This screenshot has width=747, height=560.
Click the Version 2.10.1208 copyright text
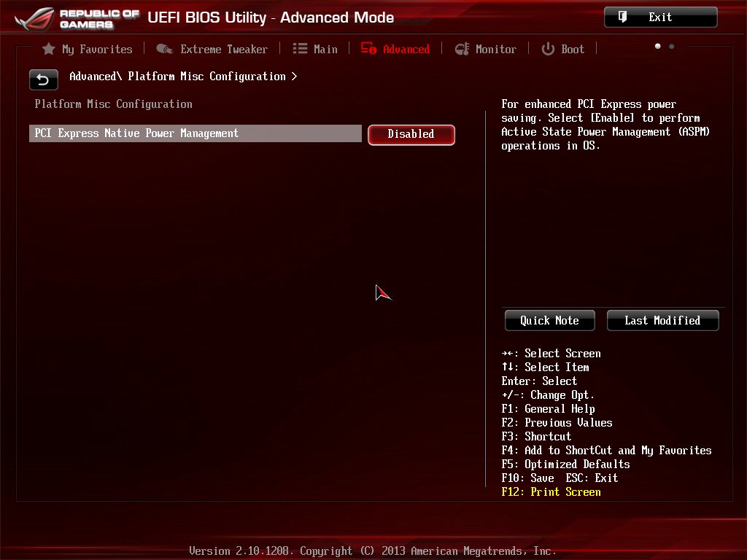pos(373,551)
